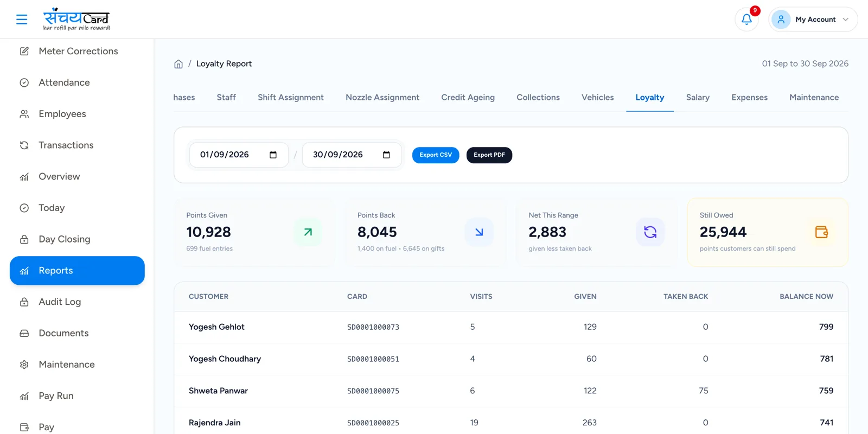Select the Yogesh Gehlot customer row
The width and height of the screenshot is (868, 434).
pyautogui.click(x=511, y=327)
